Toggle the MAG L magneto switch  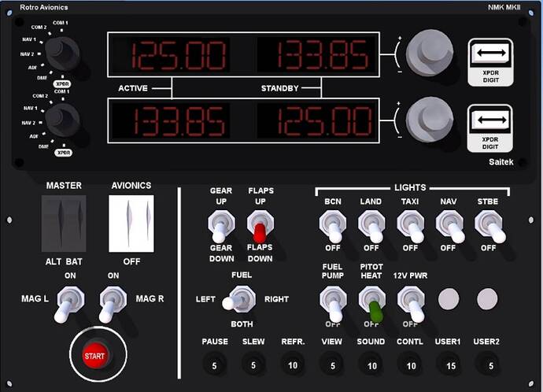pos(67,304)
